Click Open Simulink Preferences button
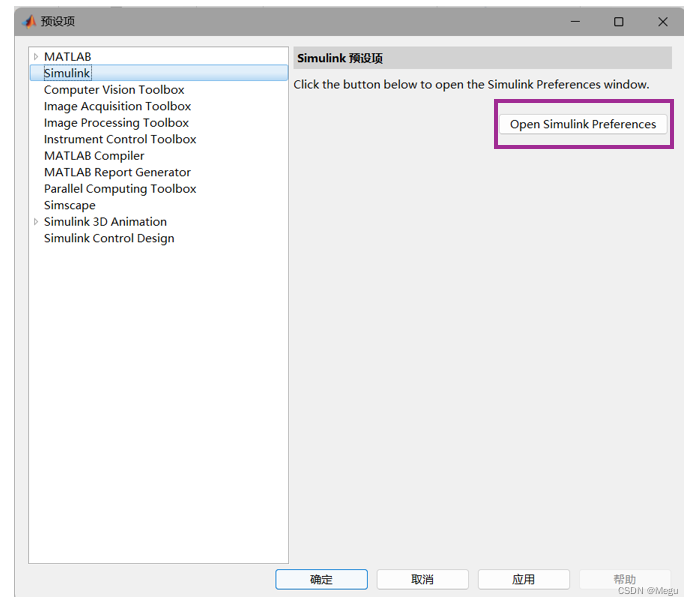The width and height of the screenshot is (693, 605). click(x=583, y=124)
